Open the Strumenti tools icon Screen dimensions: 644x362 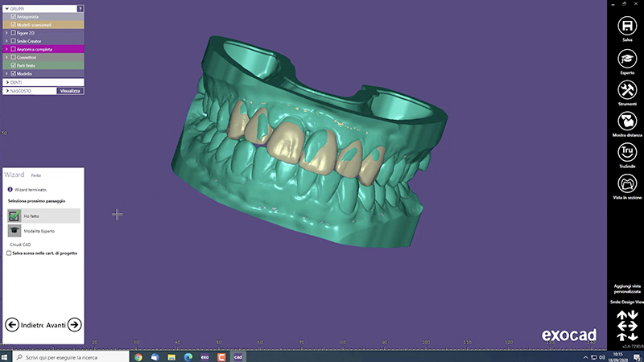(x=626, y=89)
